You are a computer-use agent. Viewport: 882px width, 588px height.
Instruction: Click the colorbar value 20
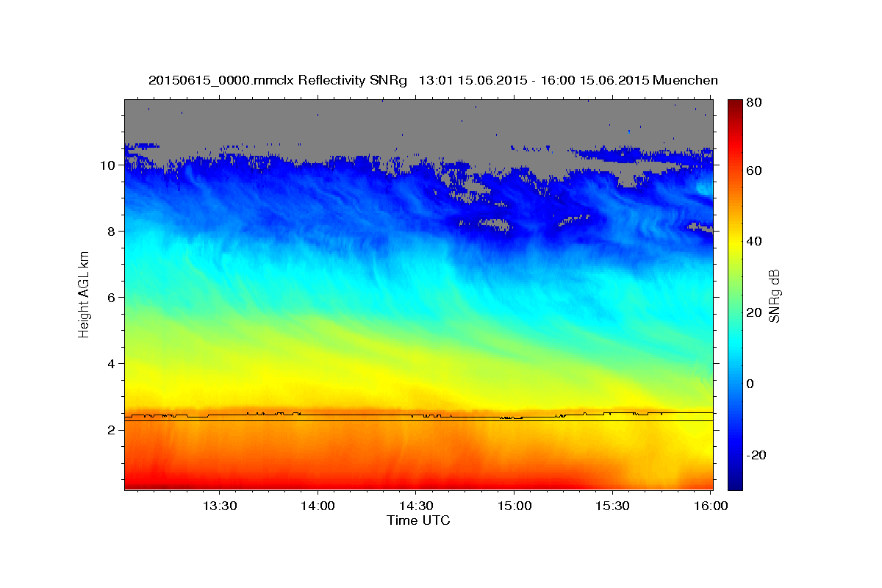coord(753,312)
